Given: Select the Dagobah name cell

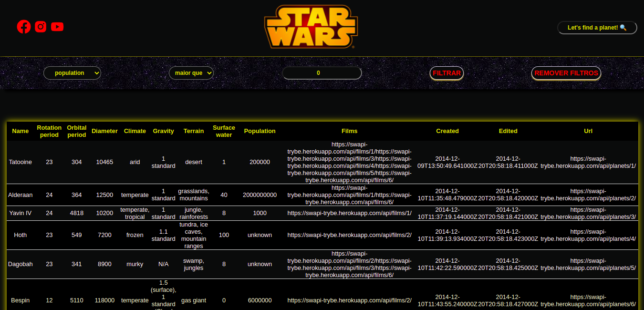Looking at the screenshot, I should (21, 264).
